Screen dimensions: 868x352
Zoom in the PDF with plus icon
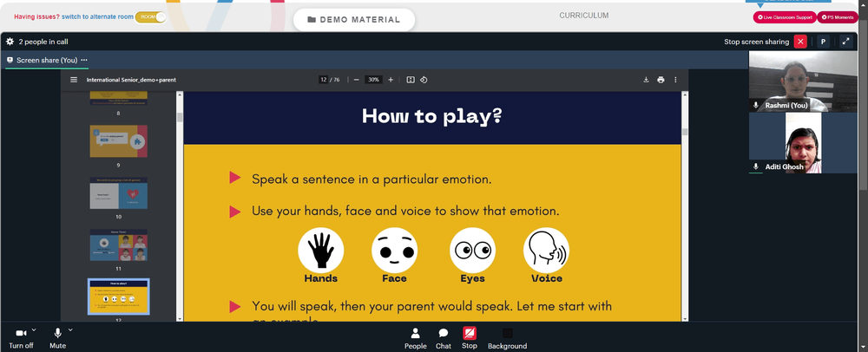coord(391,80)
